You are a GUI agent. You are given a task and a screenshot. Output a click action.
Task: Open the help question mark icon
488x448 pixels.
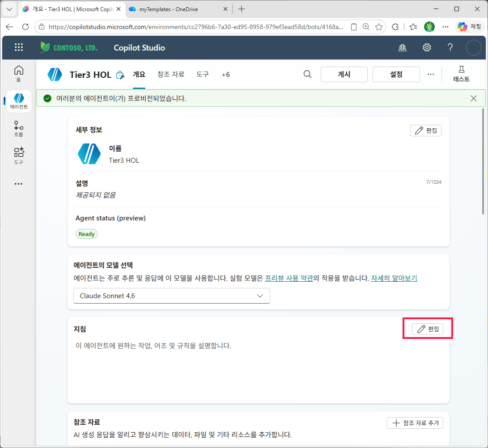click(450, 47)
